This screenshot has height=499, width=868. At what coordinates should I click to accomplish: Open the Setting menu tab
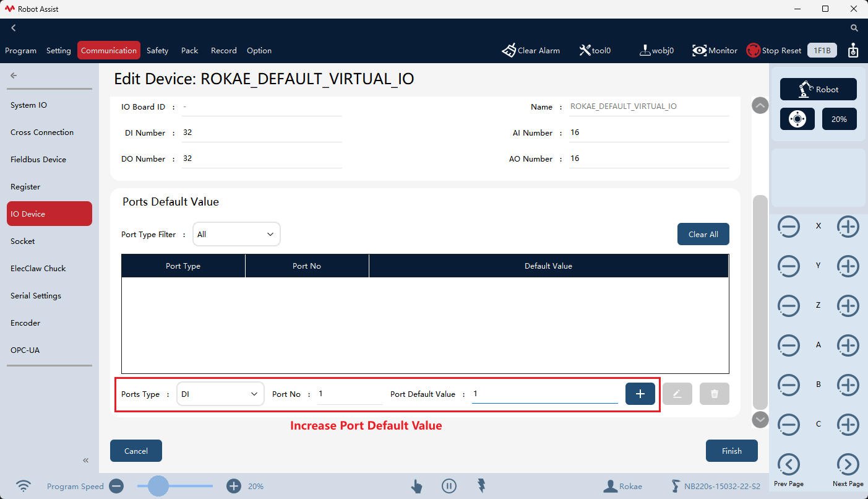[59, 51]
